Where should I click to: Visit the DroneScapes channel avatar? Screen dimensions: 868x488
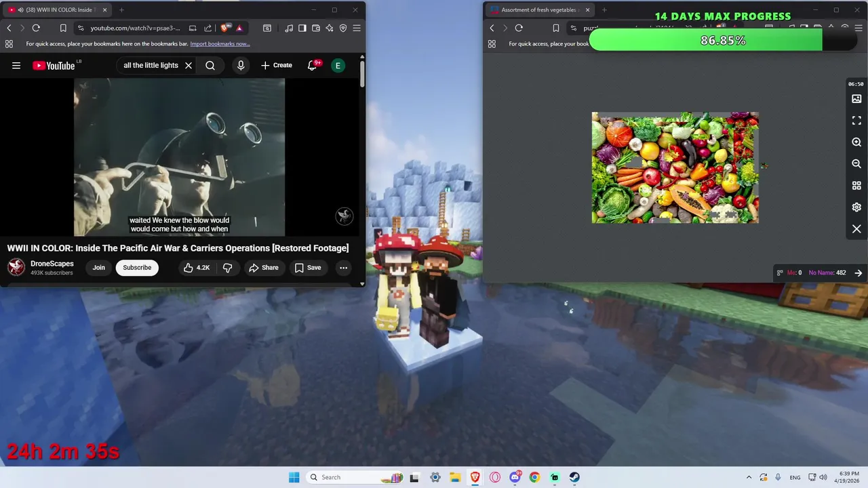click(16, 268)
